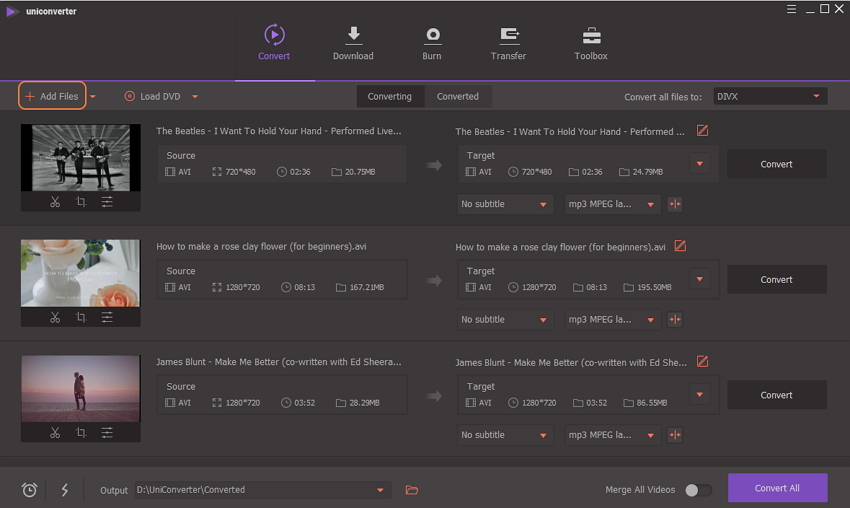The width and height of the screenshot is (850, 508).
Task: Select the James Blunt video thumbnail
Action: click(81, 389)
